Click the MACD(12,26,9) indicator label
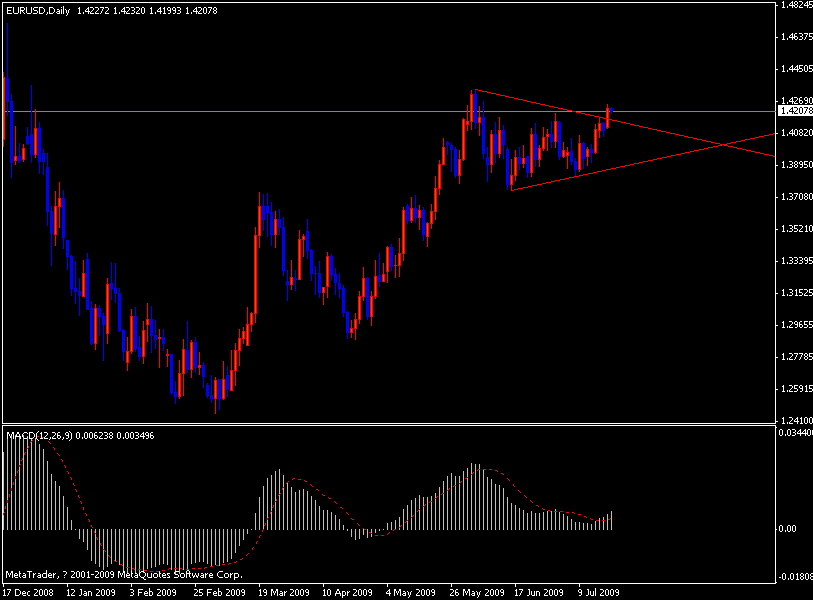This screenshot has height=600, width=813. click(x=39, y=436)
